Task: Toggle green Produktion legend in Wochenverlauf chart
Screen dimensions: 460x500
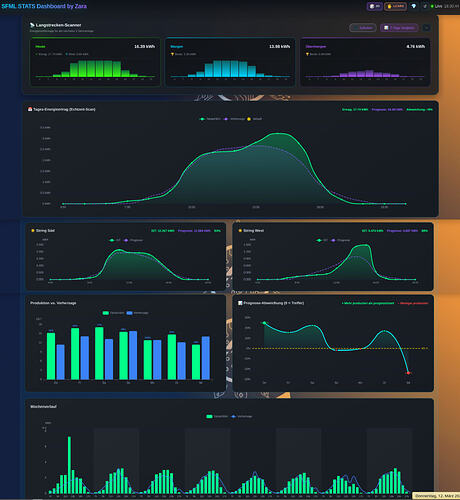Action: tap(217, 416)
